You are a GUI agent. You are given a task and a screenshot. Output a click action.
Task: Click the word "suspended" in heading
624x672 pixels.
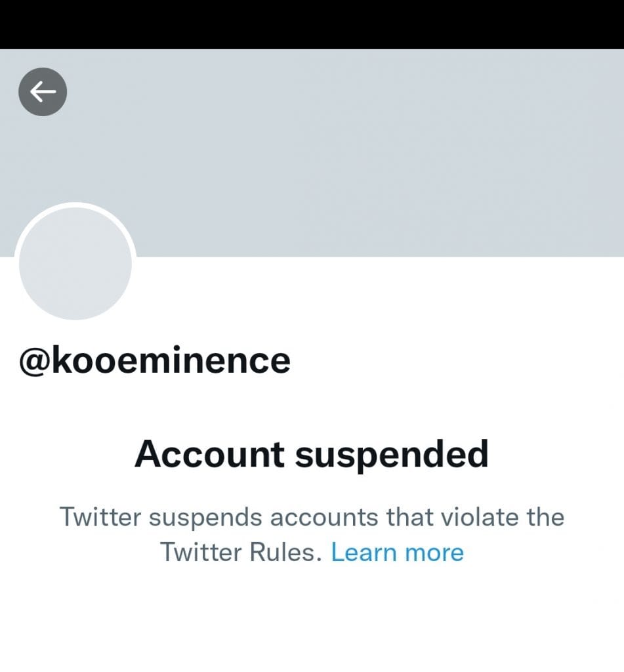pos(392,454)
